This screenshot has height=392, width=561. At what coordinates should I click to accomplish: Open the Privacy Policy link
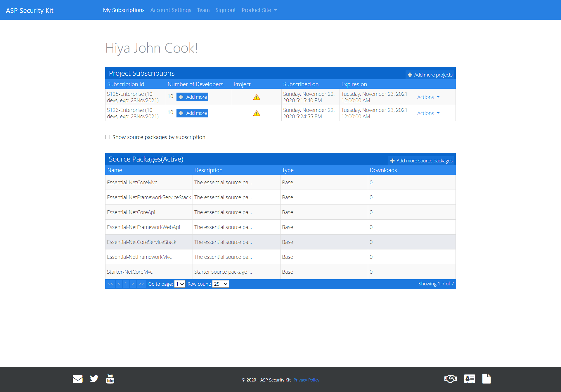tap(306, 380)
